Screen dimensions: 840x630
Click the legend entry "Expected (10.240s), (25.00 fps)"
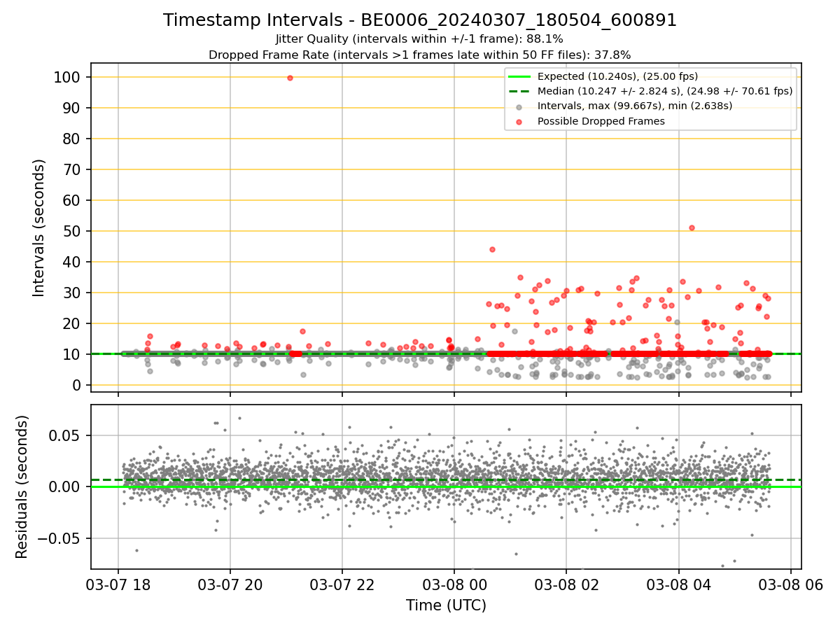coord(617,76)
